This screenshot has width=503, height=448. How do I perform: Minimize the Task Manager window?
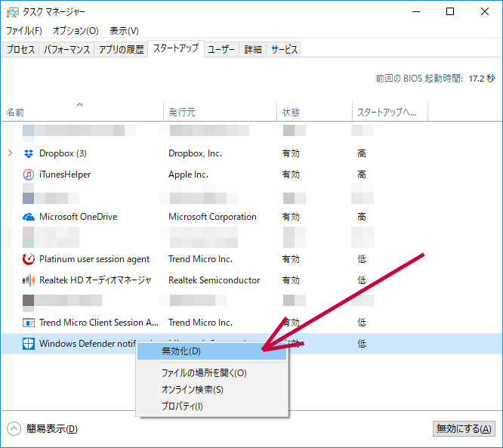pos(416,12)
